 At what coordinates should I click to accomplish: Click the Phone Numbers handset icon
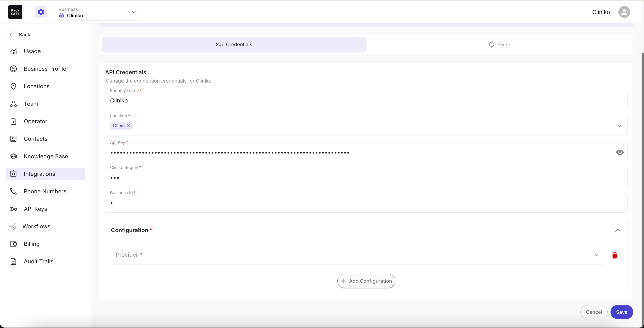pyautogui.click(x=14, y=191)
